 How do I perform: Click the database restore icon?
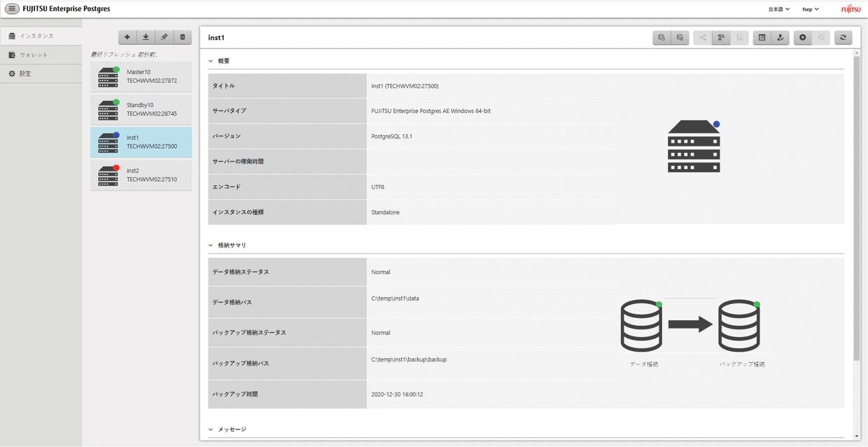680,38
